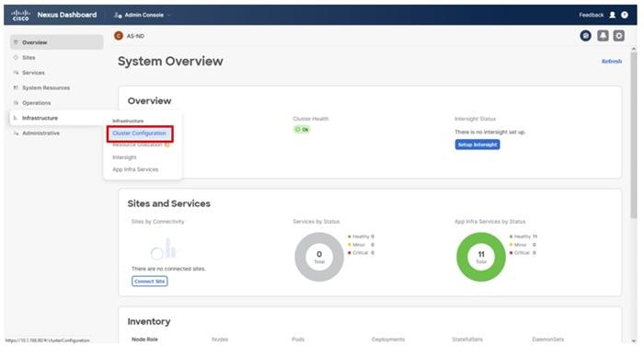Click the DaemonSets column header
The image size is (644, 358).
(548, 340)
